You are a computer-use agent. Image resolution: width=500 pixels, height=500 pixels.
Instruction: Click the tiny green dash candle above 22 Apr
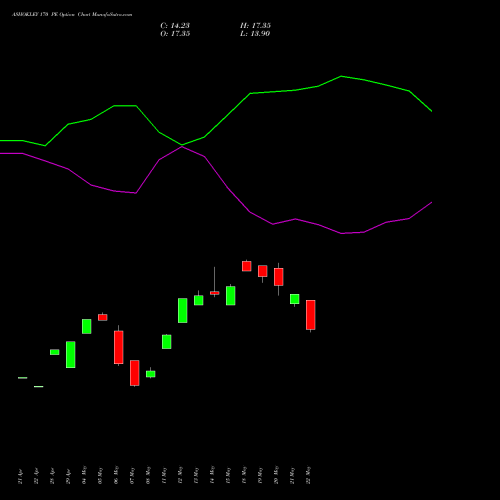[x=39, y=386]
